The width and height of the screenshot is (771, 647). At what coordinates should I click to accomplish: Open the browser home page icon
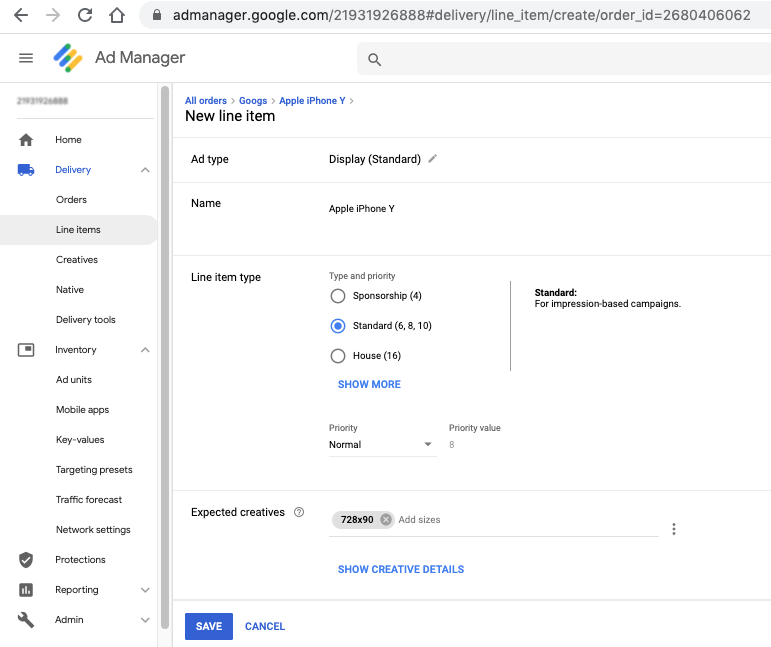117,15
